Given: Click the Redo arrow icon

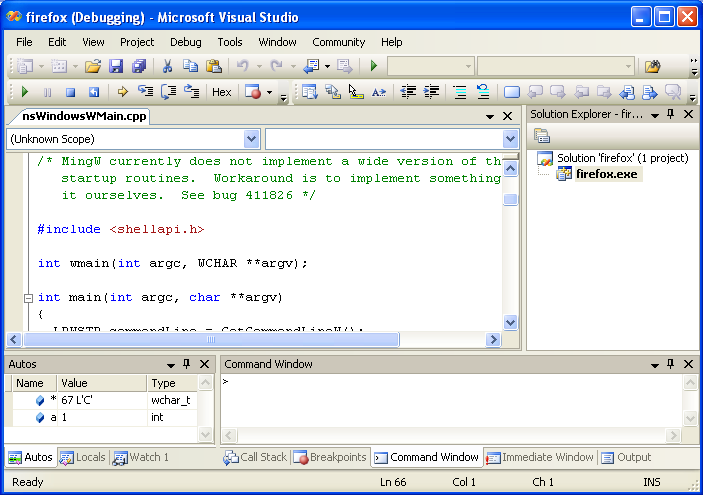Looking at the screenshot, I should point(277,66).
